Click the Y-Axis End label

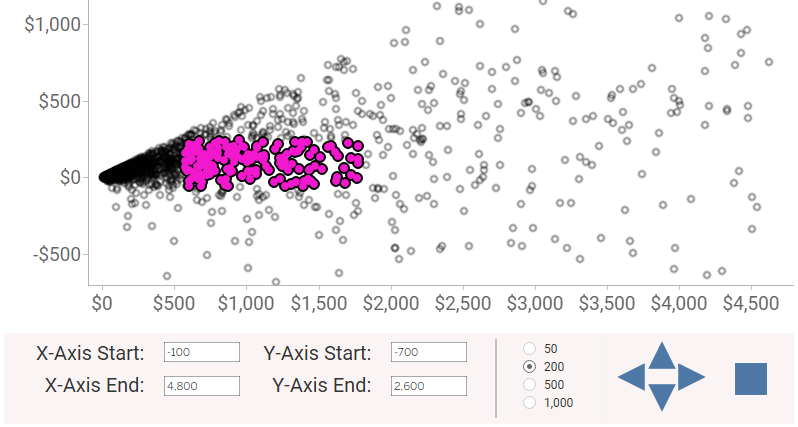pos(317,386)
